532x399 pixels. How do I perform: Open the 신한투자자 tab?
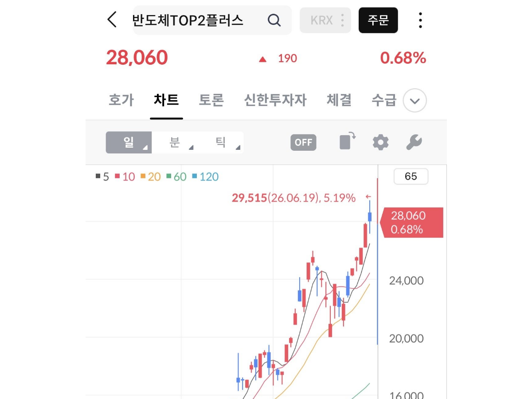coord(275,100)
